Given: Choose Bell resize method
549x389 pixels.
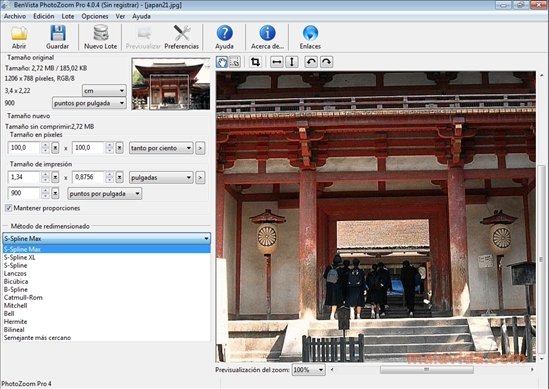Looking at the screenshot, I should point(106,314).
